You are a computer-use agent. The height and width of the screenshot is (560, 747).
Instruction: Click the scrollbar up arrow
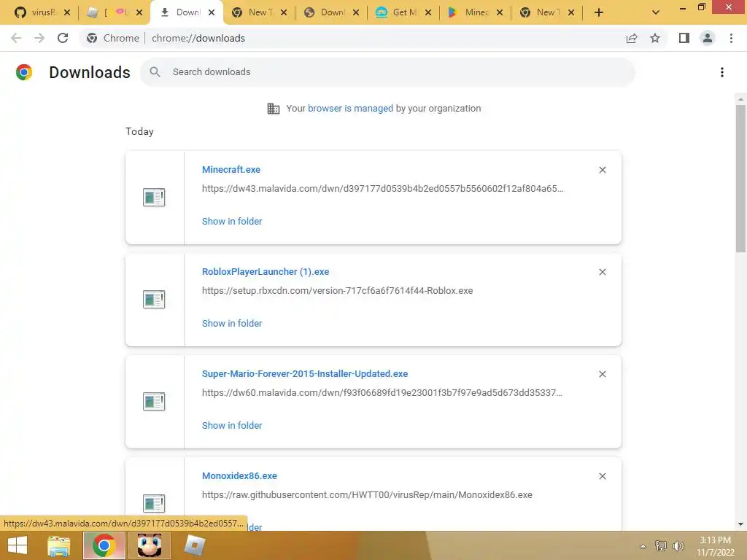(x=740, y=99)
